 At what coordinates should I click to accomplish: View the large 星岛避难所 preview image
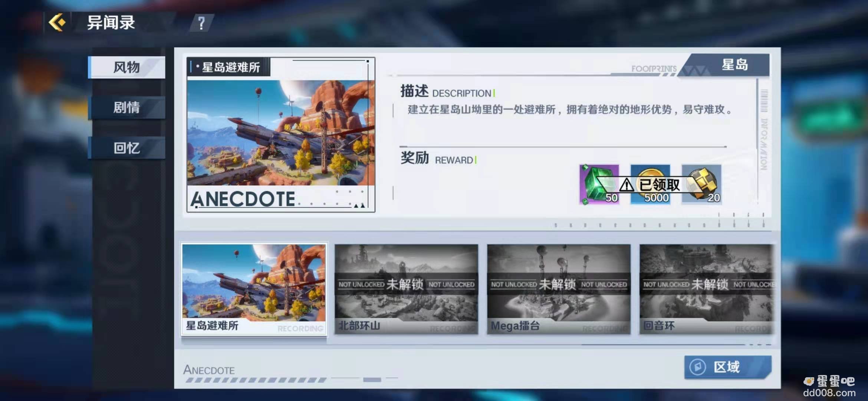tap(281, 133)
